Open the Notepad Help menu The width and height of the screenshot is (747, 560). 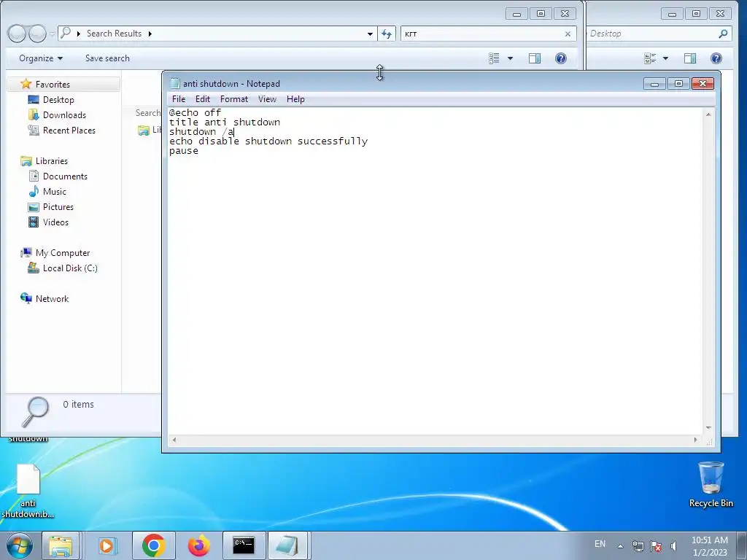pos(295,99)
